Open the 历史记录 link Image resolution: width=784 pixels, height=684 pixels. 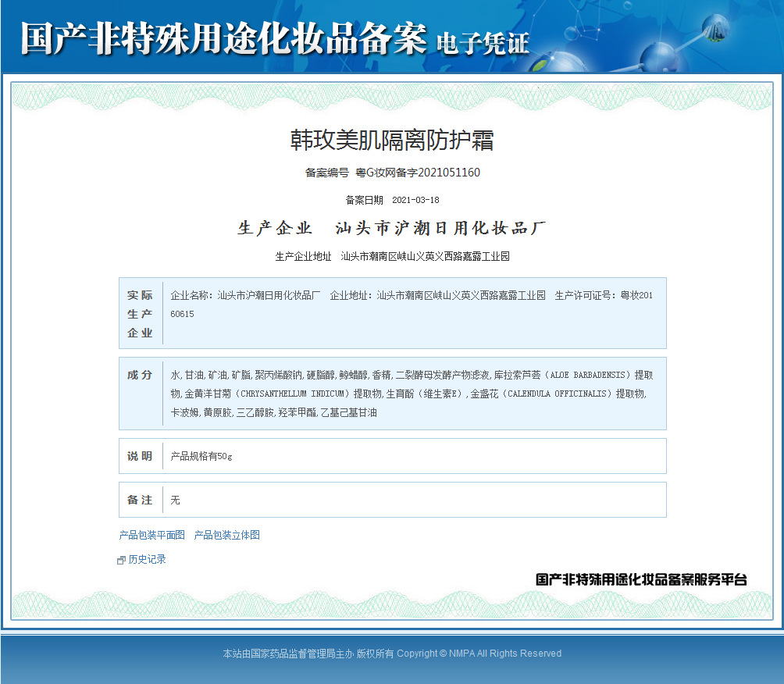pos(147,560)
